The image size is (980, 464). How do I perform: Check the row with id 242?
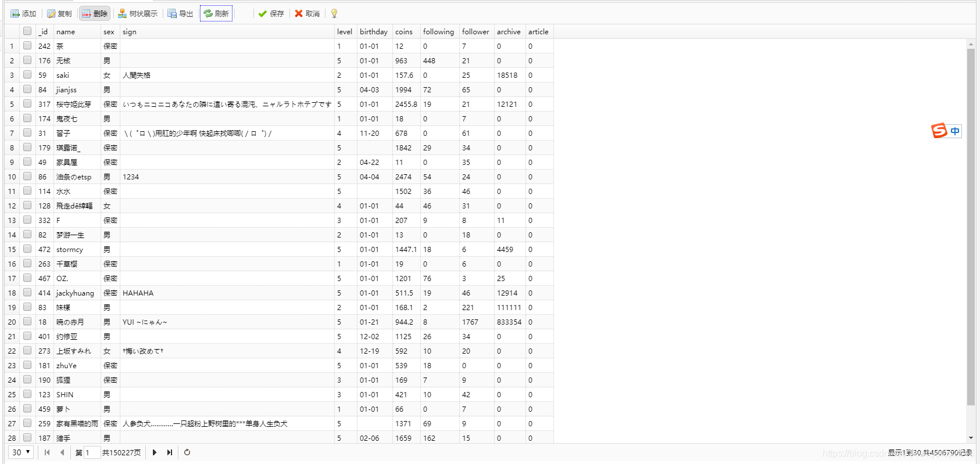click(27, 46)
